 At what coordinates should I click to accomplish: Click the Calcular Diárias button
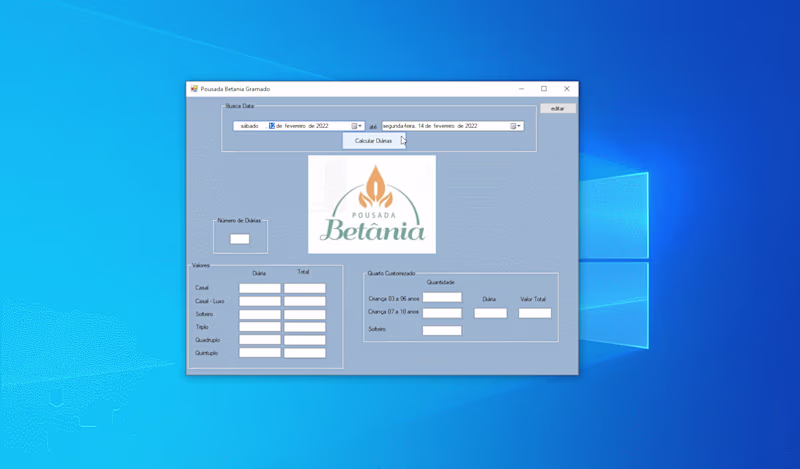tap(373, 141)
